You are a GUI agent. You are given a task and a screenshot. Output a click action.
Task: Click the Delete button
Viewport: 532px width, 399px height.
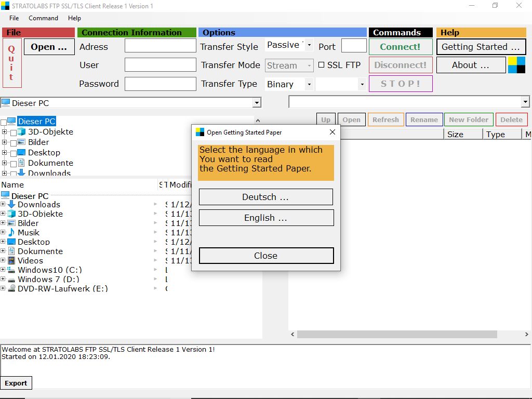pyautogui.click(x=511, y=119)
